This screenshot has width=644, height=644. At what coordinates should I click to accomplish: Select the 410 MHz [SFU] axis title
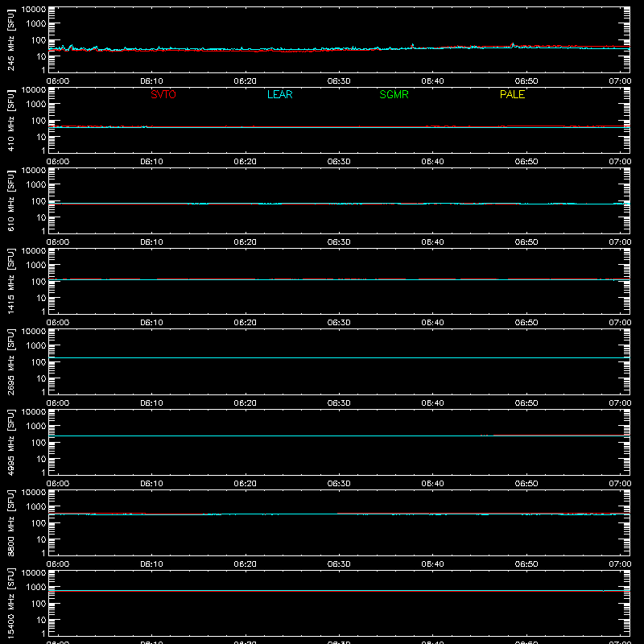10,120
